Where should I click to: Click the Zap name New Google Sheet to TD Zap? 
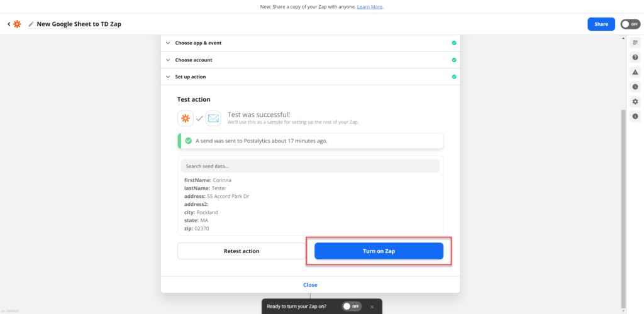coord(79,24)
